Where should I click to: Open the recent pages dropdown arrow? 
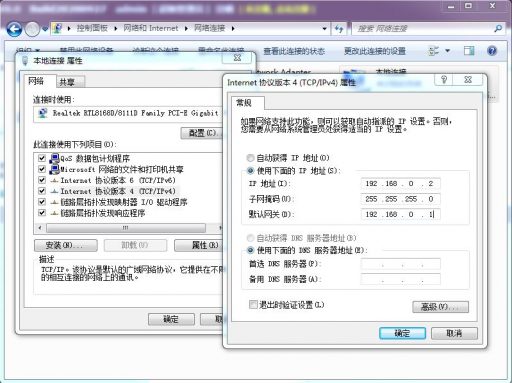tap(45, 29)
